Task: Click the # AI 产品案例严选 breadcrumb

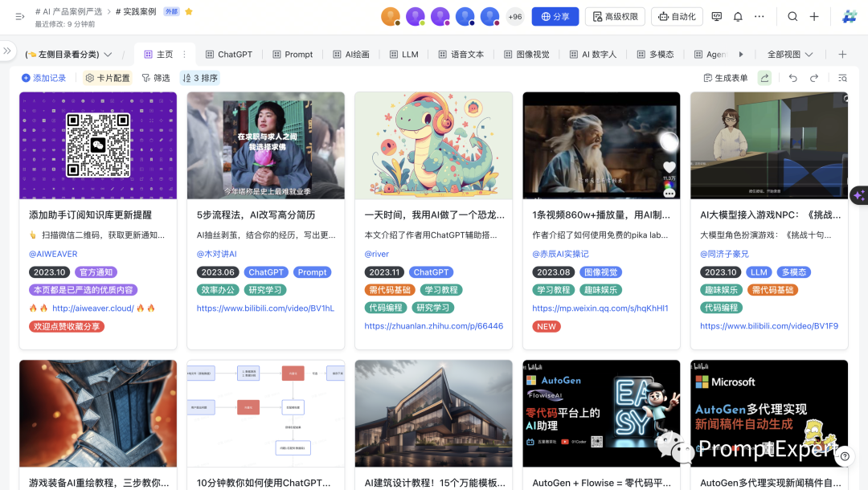Action: pos(68,11)
